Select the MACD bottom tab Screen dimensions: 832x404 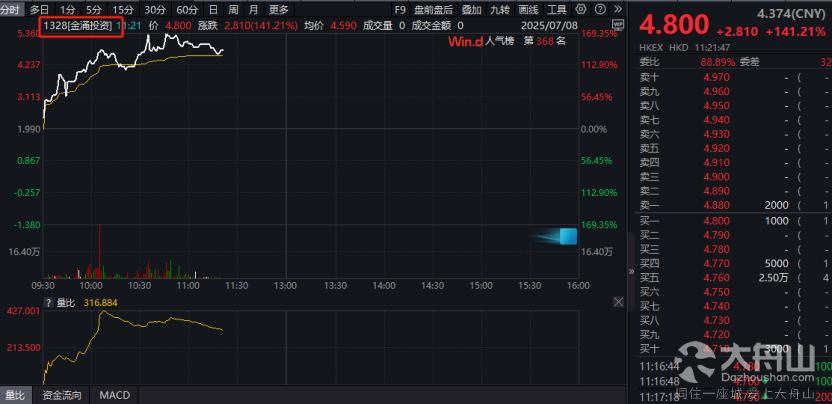(115, 395)
